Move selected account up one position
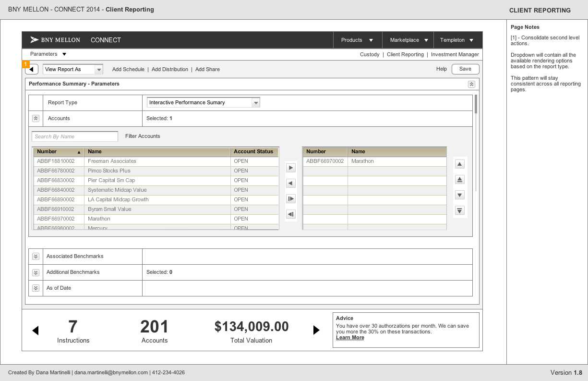The width and height of the screenshot is (588, 381). click(x=459, y=164)
